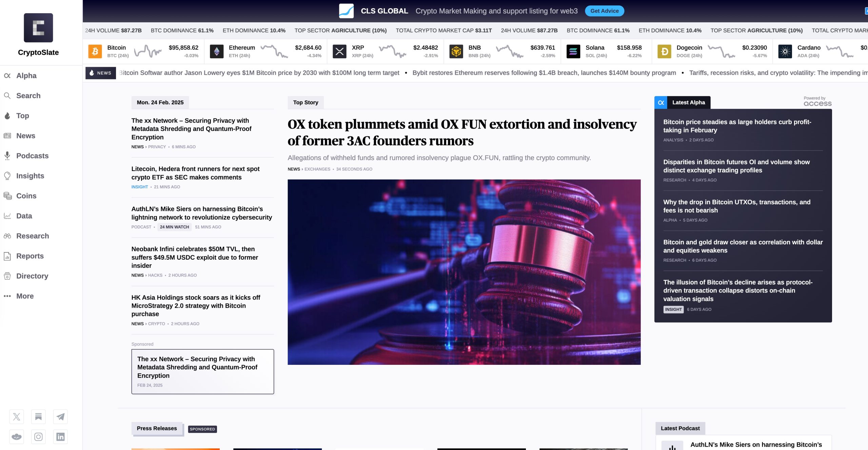This screenshot has height=450, width=868.
Task: Click the PRIVACY category tag
Action: coord(157,147)
